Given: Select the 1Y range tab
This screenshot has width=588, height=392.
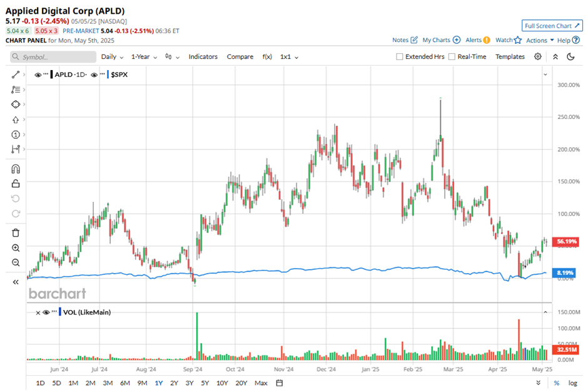Looking at the screenshot, I should pyautogui.click(x=159, y=383).
